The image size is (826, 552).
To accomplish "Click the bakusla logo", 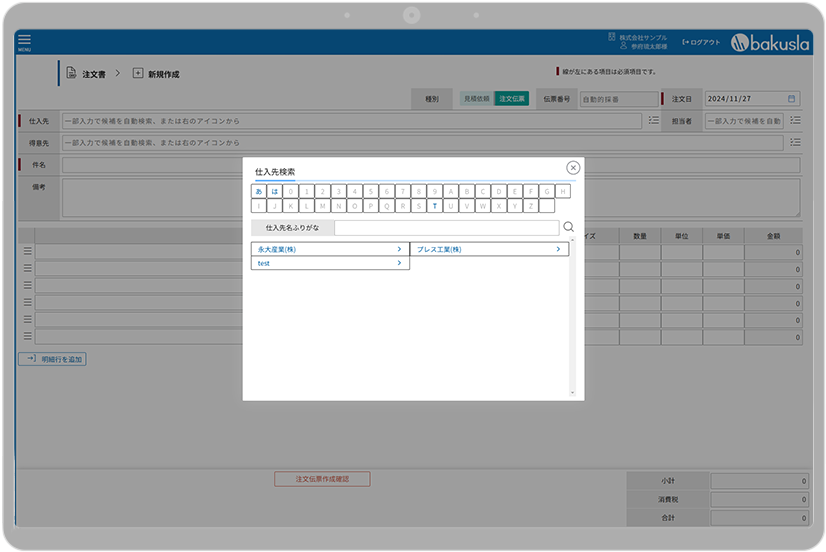I will [x=767, y=42].
